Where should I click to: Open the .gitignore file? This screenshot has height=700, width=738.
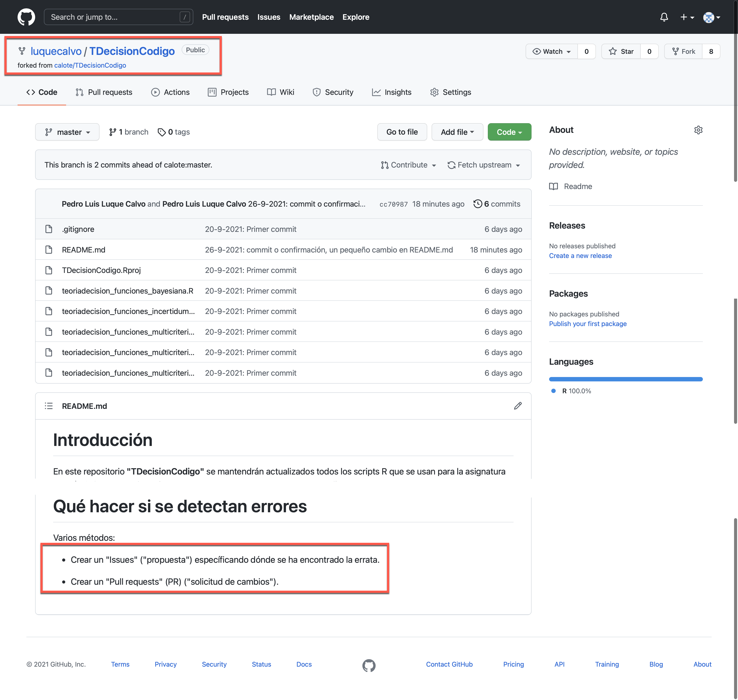point(78,229)
